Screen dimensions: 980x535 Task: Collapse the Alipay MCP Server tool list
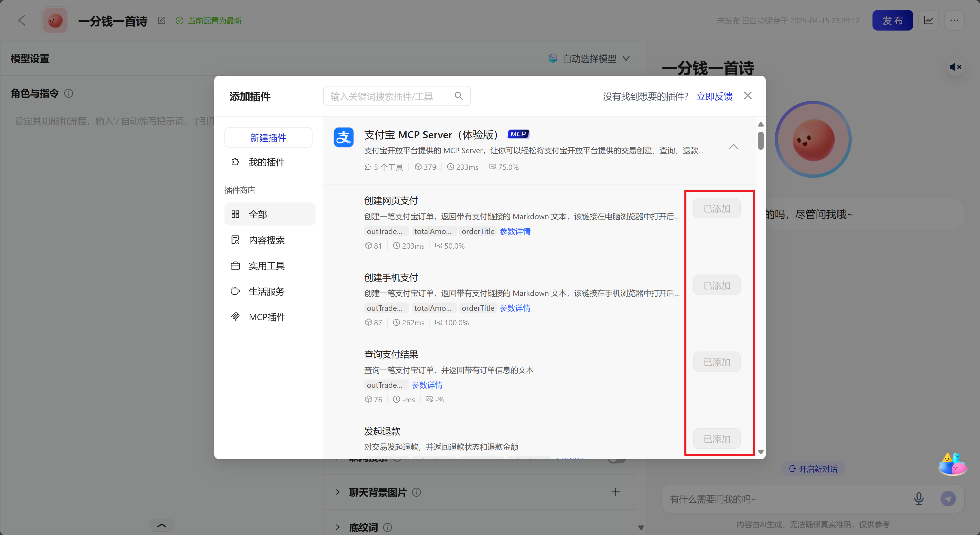[x=733, y=147]
